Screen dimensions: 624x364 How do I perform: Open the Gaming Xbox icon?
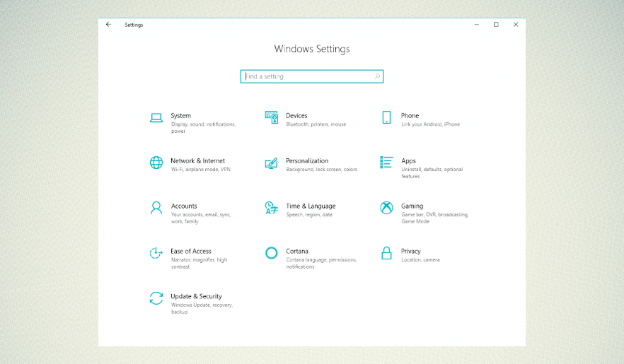point(386,208)
